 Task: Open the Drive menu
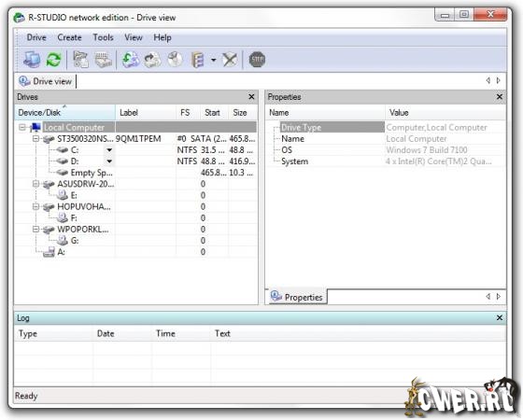(x=36, y=37)
